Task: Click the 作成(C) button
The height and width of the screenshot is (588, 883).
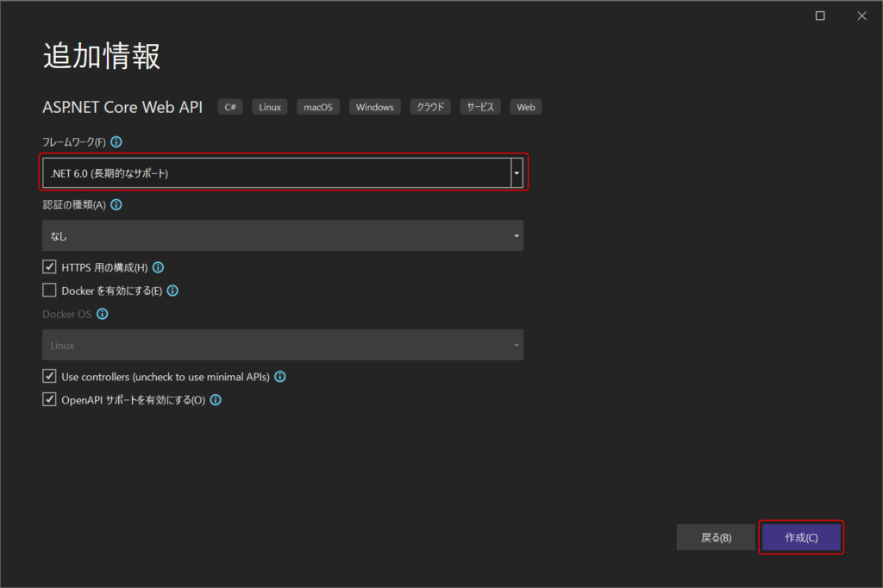Action: tap(801, 537)
